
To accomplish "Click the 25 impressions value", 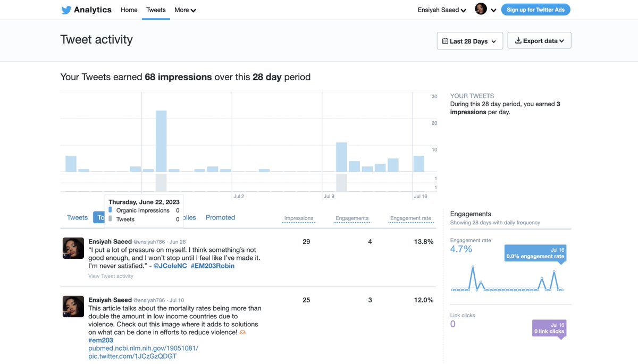I will click(306, 300).
